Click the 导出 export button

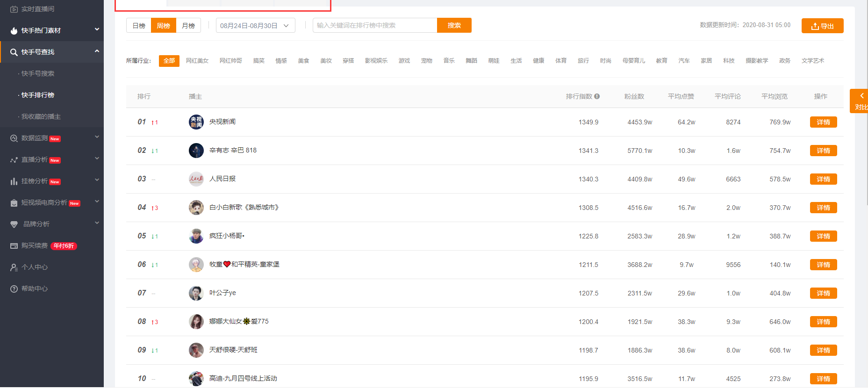click(823, 26)
